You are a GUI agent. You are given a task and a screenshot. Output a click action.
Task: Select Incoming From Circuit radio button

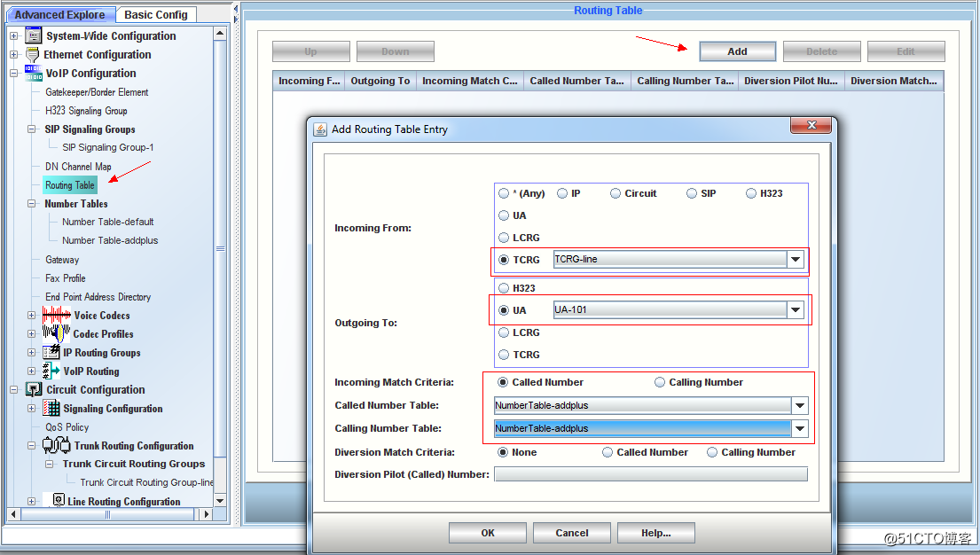tap(615, 194)
